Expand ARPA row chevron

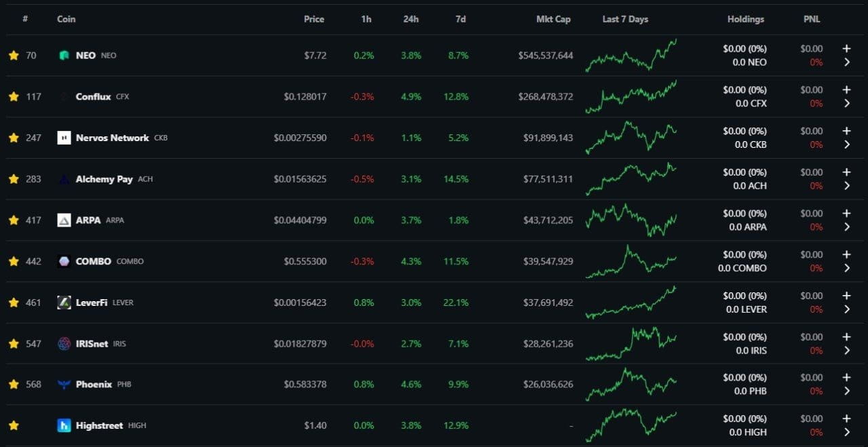tap(847, 227)
